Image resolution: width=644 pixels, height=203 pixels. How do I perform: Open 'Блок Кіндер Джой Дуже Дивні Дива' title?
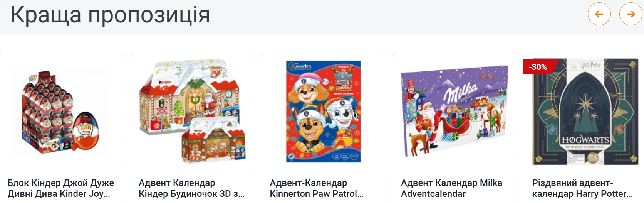(x=61, y=188)
